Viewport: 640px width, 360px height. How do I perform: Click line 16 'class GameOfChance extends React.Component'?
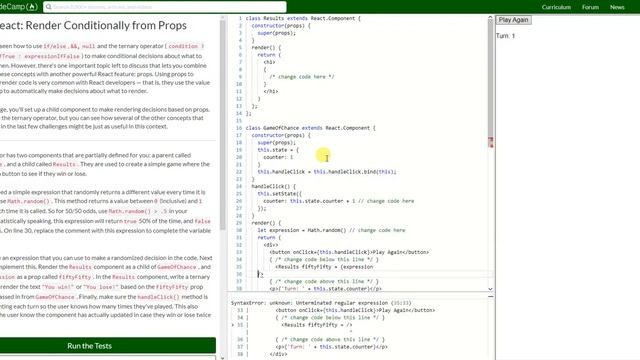[x=310, y=128]
